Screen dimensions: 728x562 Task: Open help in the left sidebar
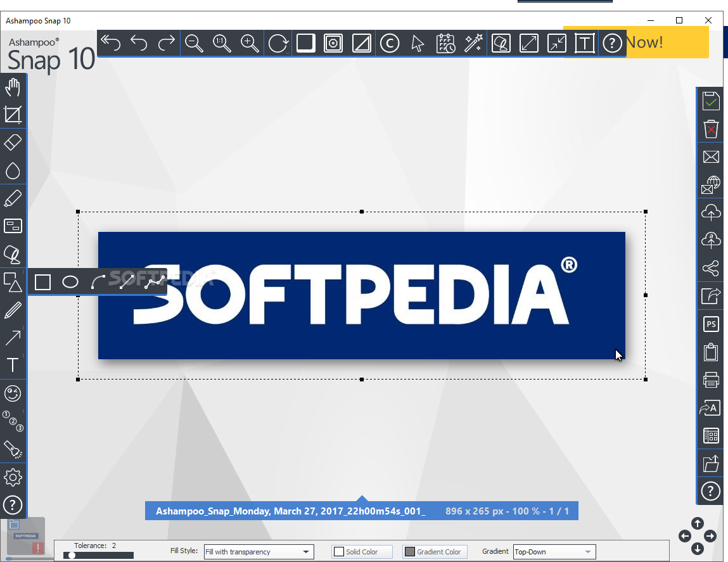pos(13,505)
